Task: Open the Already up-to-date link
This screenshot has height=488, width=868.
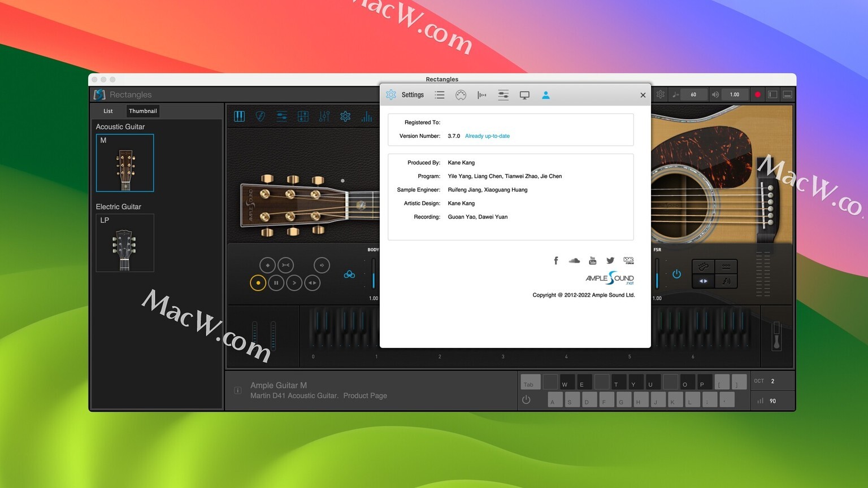Action: coord(487,136)
